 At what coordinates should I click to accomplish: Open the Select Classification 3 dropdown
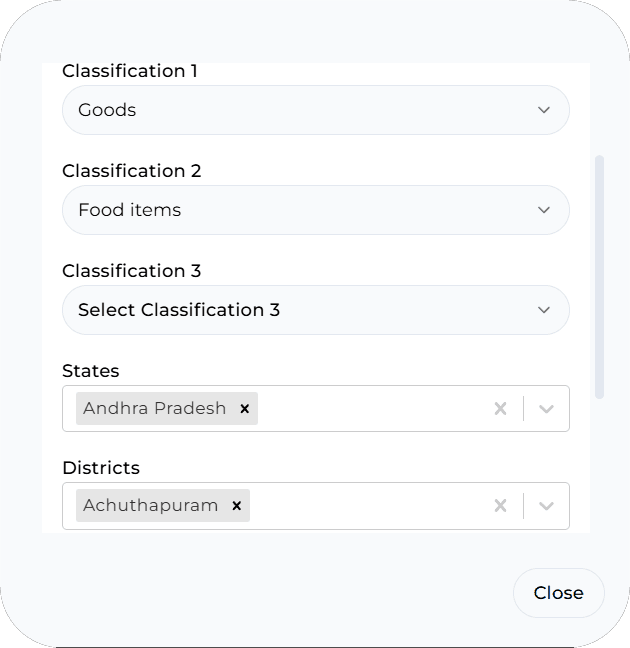coord(300,310)
